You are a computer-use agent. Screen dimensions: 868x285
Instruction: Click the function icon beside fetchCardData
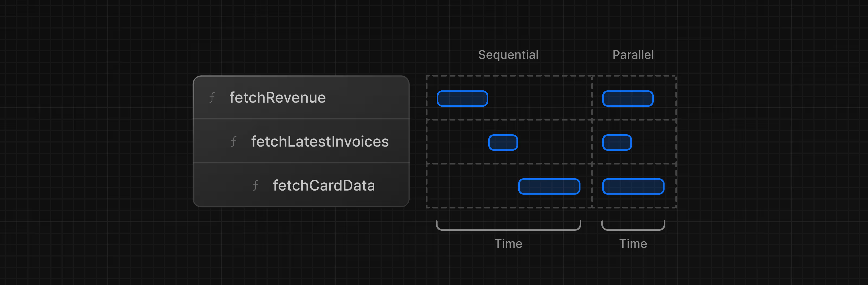[256, 185]
